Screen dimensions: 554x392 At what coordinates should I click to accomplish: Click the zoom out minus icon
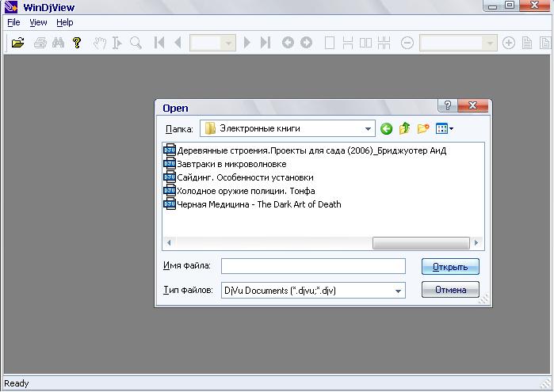(407, 43)
